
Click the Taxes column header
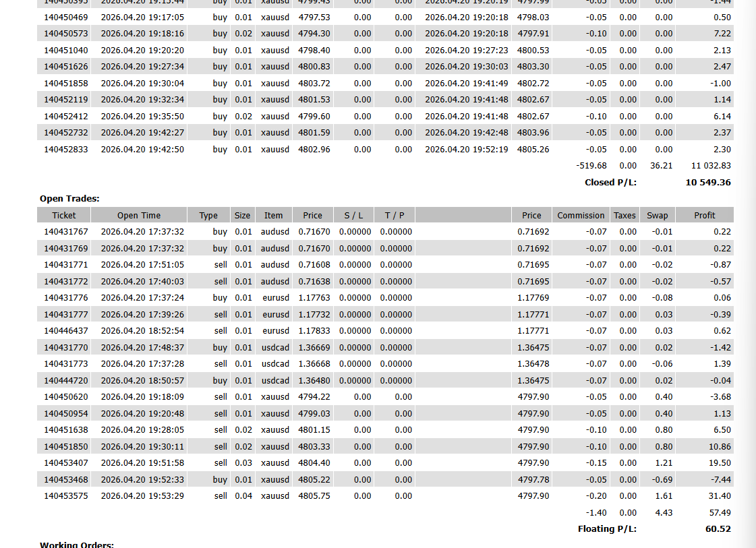[x=624, y=216]
